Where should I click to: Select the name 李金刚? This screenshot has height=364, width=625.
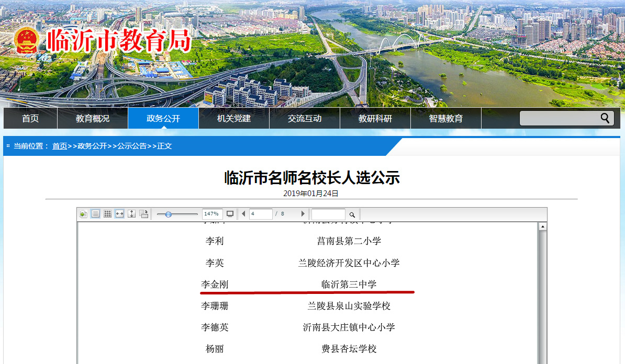click(x=215, y=285)
